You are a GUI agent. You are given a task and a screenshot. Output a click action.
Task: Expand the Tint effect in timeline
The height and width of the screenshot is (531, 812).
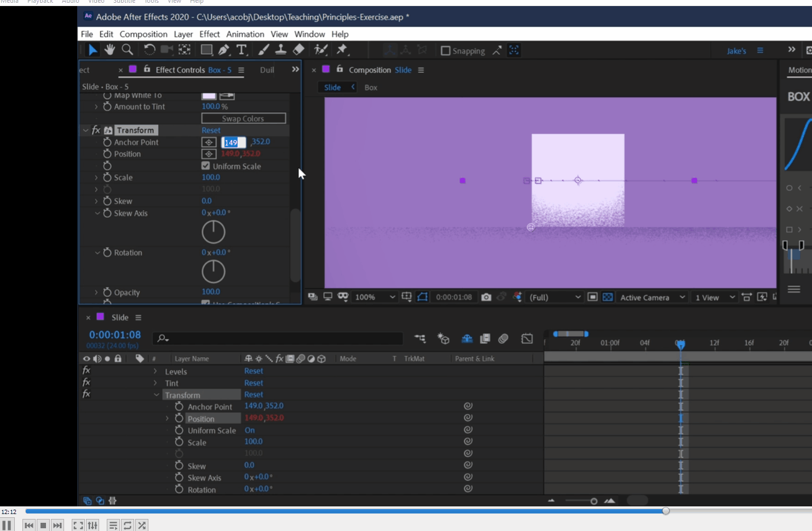click(x=156, y=383)
